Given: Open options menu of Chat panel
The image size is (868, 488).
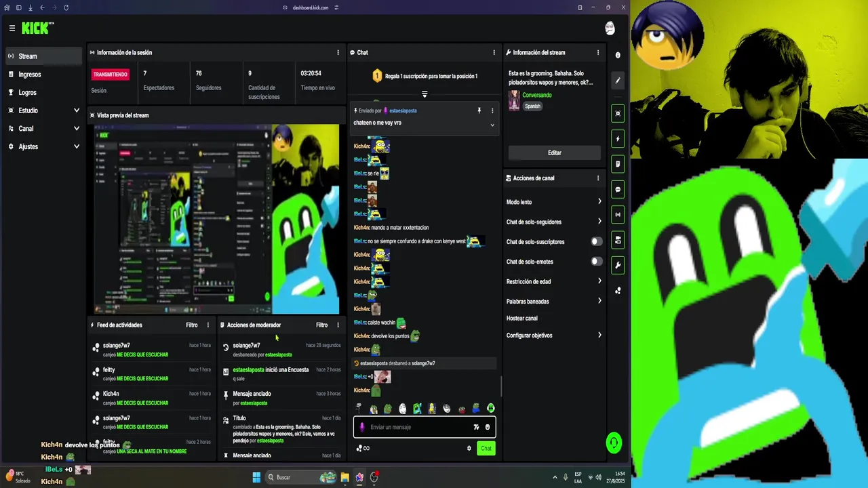Looking at the screenshot, I should (x=494, y=52).
